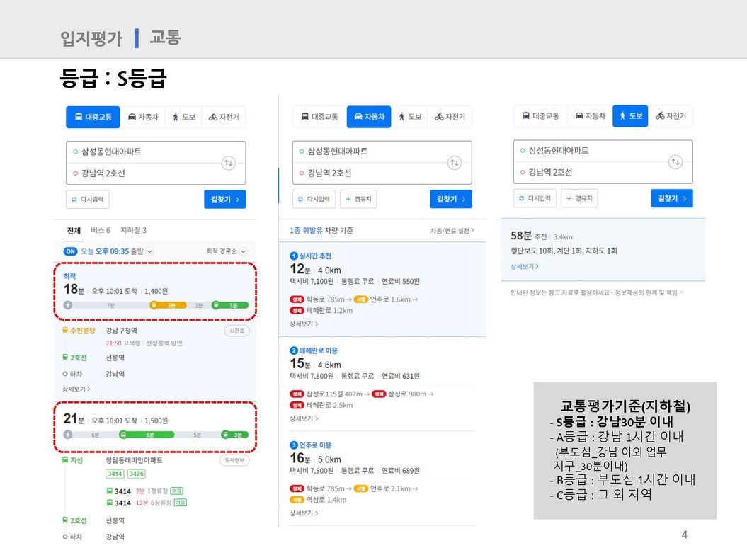Click 길찾기 in the walking panel

(x=672, y=198)
